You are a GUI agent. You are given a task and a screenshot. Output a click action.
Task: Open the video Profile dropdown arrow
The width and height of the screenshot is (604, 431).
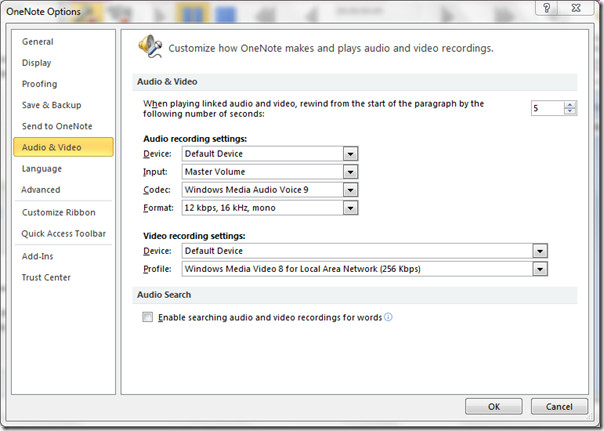coord(540,269)
